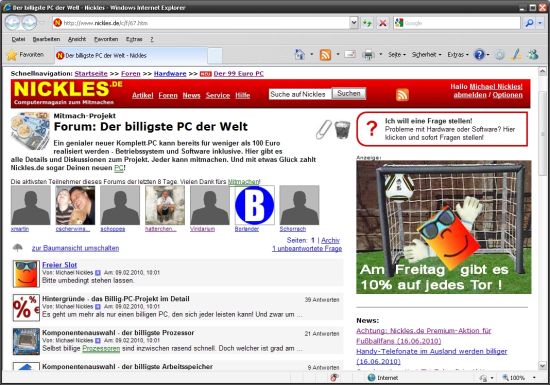
Task: Open the News link in header
Action: click(191, 95)
